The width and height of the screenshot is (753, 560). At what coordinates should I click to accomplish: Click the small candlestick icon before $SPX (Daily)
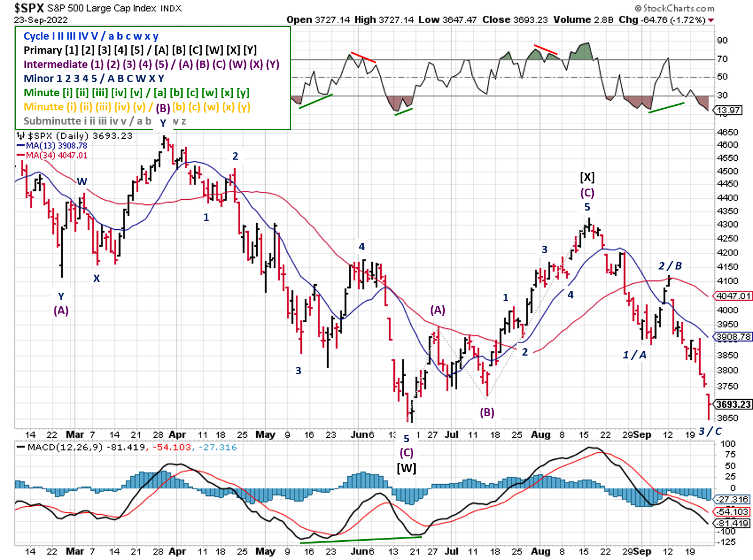(21, 136)
